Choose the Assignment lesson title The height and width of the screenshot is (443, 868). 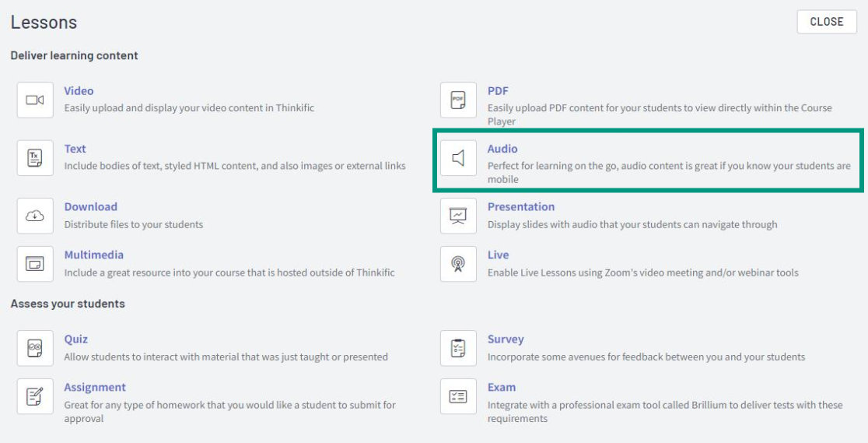[95, 387]
